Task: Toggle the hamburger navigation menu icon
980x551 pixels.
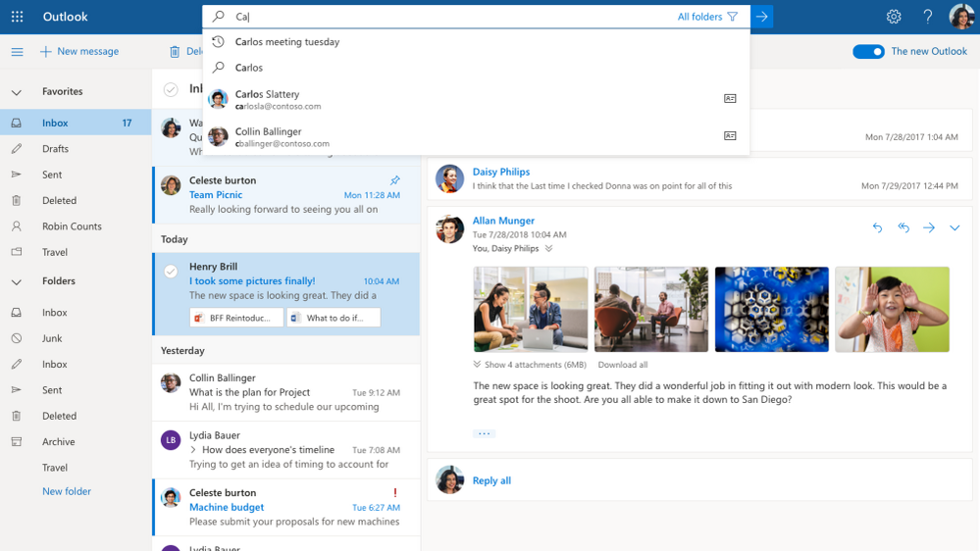Action: (x=17, y=52)
